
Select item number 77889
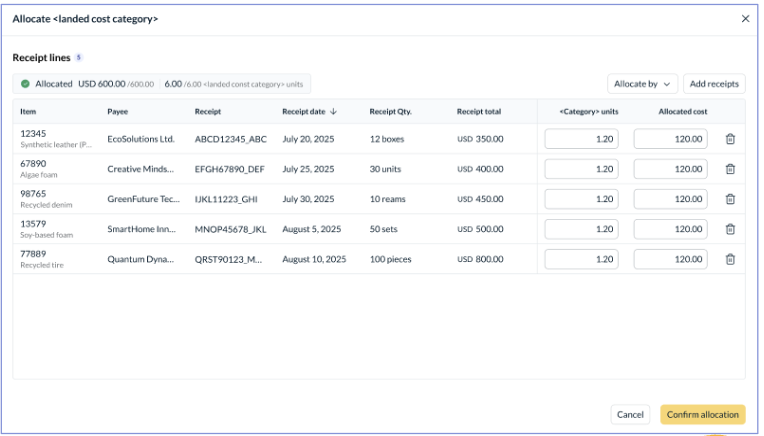[33, 254]
